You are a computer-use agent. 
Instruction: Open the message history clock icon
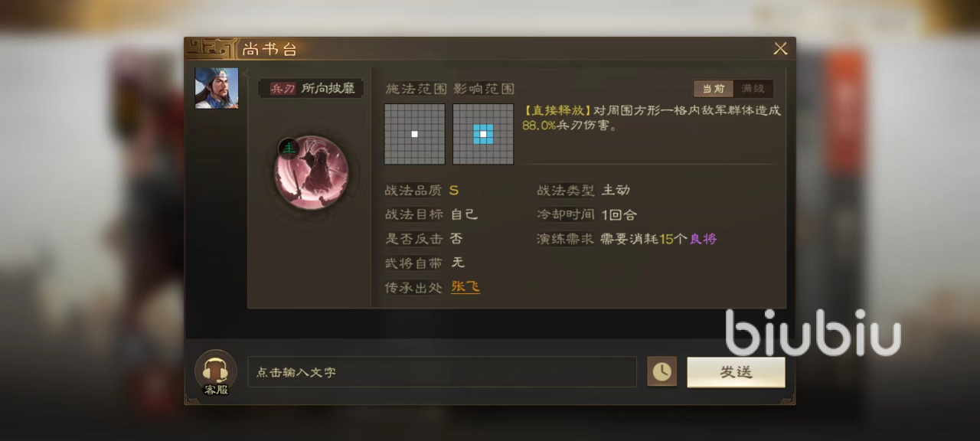(x=661, y=372)
